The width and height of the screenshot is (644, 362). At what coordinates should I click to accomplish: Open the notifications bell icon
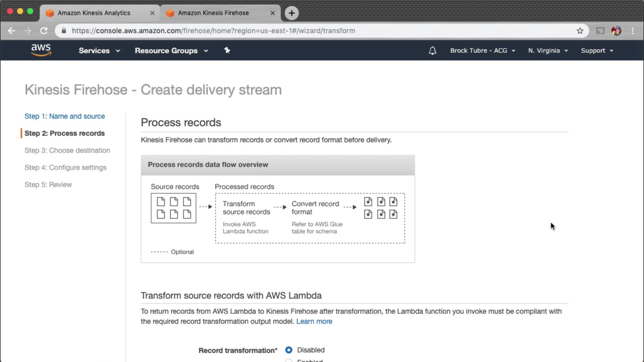pos(432,51)
